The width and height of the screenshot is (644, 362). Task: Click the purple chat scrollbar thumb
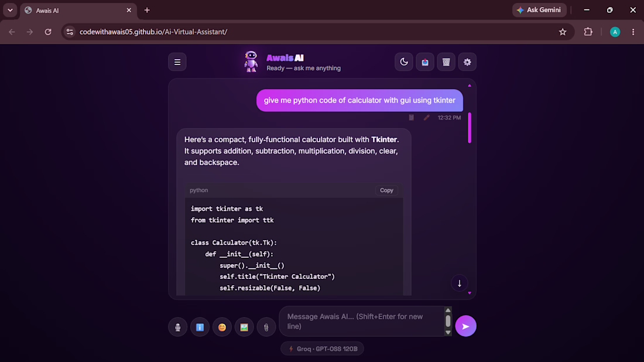tap(470, 128)
